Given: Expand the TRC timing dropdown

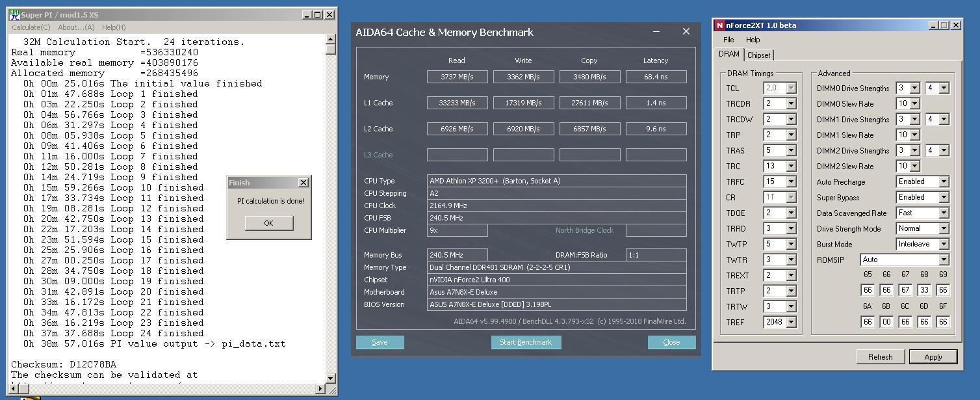Looking at the screenshot, I should click(x=791, y=166).
